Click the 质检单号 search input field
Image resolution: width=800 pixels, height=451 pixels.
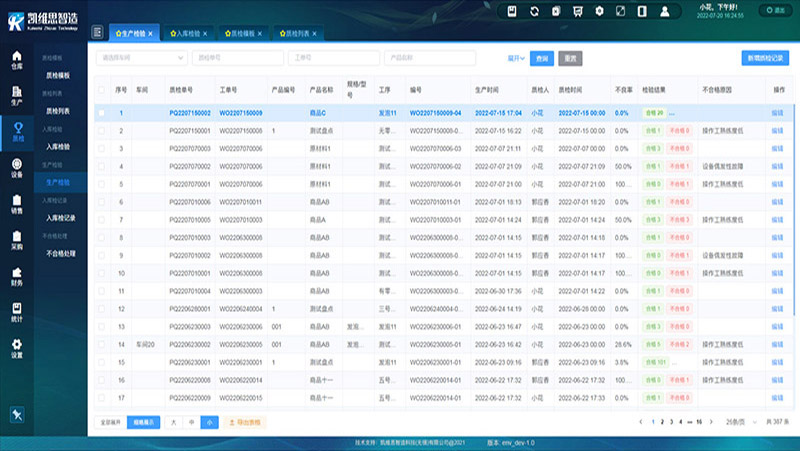pos(238,58)
